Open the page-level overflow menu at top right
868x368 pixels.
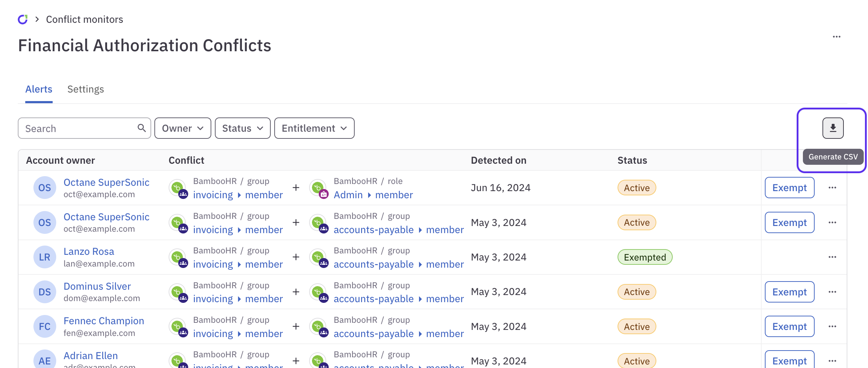tap(837, 36)
